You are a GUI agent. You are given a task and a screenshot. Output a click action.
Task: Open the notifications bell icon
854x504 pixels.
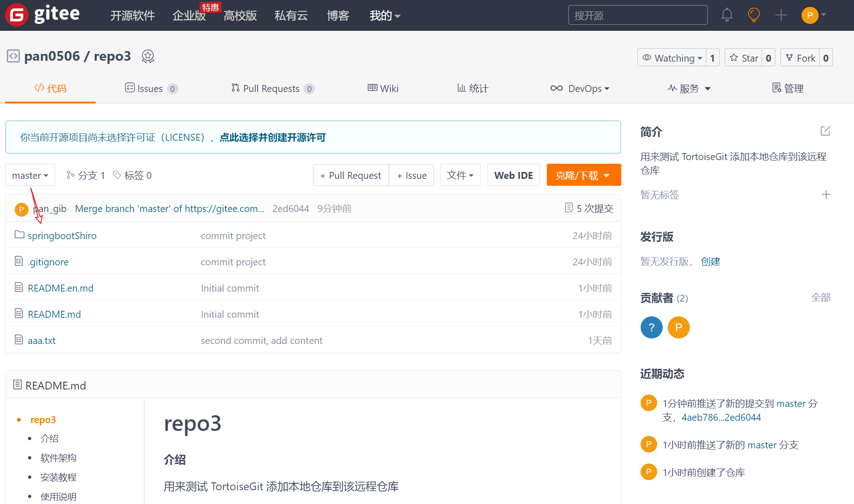click(727, 15)
